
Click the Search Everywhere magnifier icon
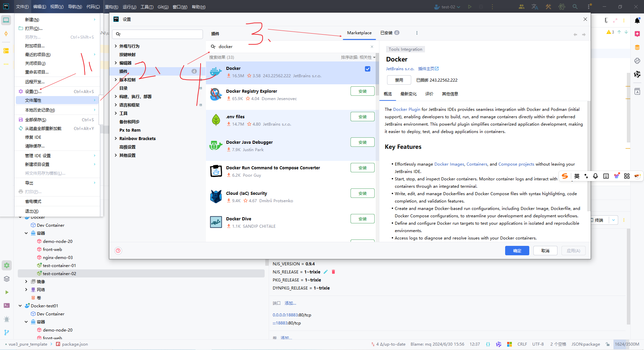tap(575, 7)
